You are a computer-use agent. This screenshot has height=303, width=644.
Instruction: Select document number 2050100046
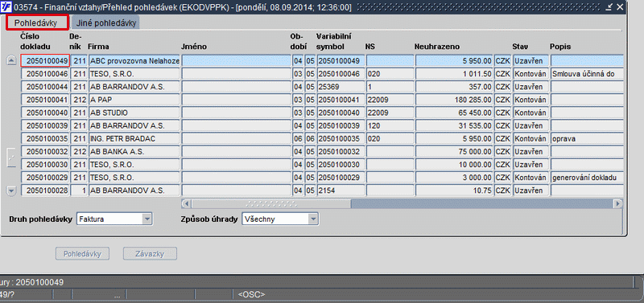point(45,74)
